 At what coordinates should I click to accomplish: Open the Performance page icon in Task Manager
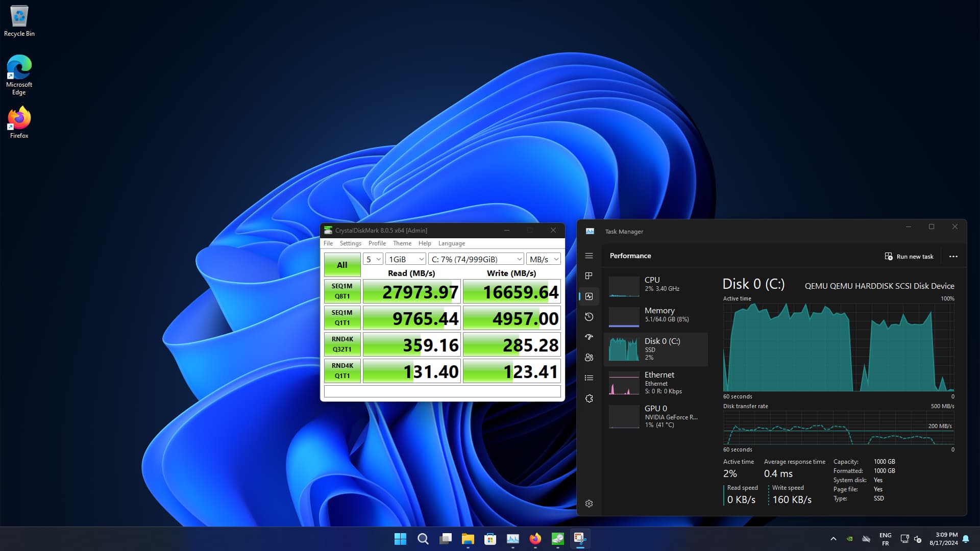pos(589,296)
